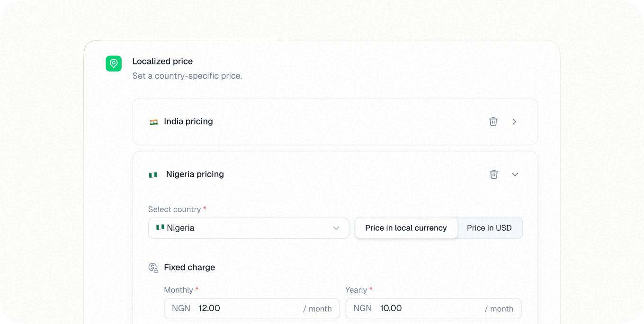Click the Price in local currency tab label
The height and width of the screenshot is (324, 644).
[406, 228]
